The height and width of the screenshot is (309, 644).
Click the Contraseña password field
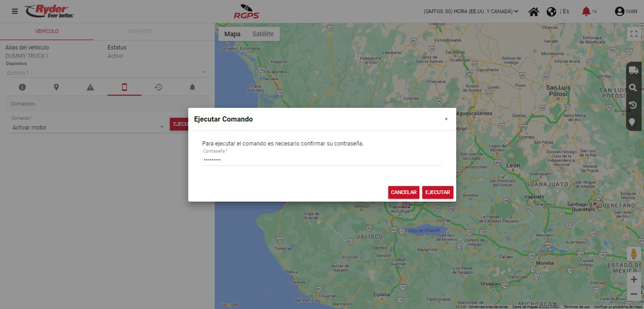(322, 160)
